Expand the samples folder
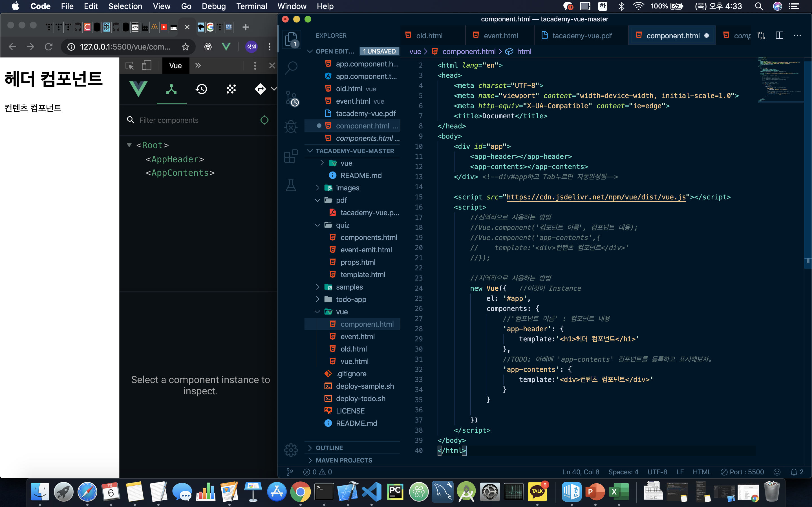Screen dimensions: 812x507 349,287
